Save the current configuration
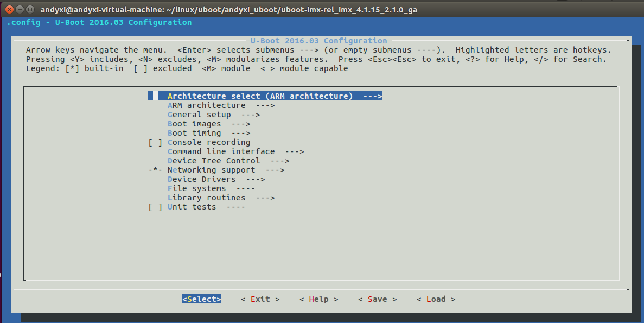 coord(377,299)
